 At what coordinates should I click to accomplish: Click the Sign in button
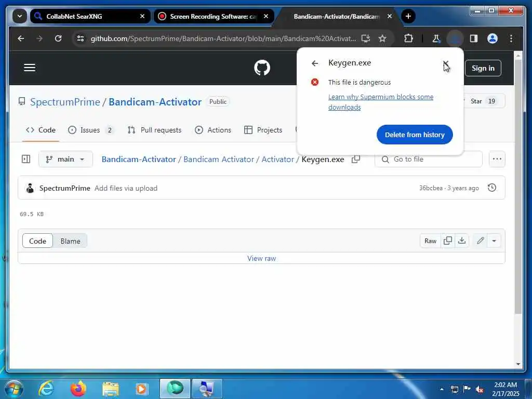[x=483, y=68]
